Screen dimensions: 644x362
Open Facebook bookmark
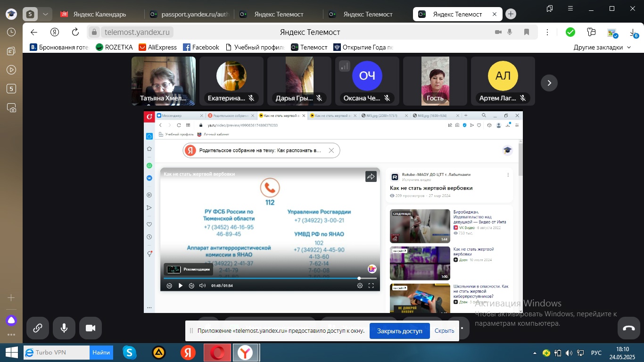click(x=201, y=47)
